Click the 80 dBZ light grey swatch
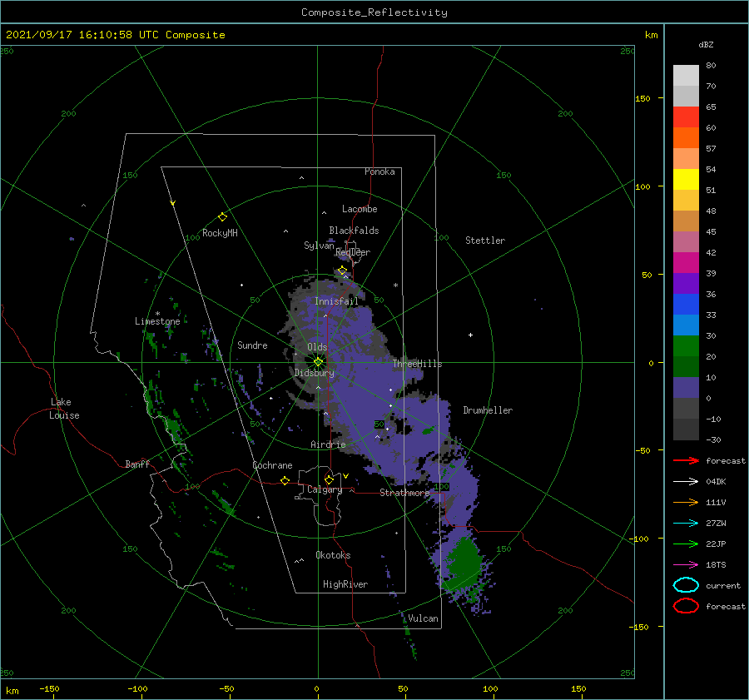The image size is (749, 700). pos(686,75)
